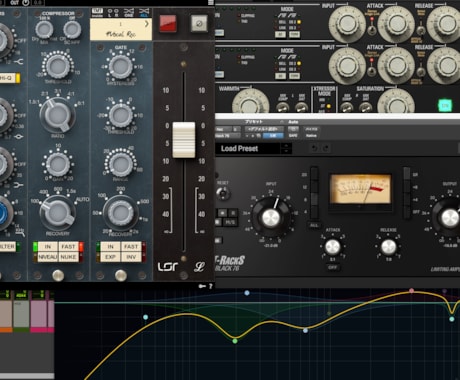The height and width of the screenshot is (380, 460).
Task: Click the VU meter display on Black 76
Action: tap(360, 189)
